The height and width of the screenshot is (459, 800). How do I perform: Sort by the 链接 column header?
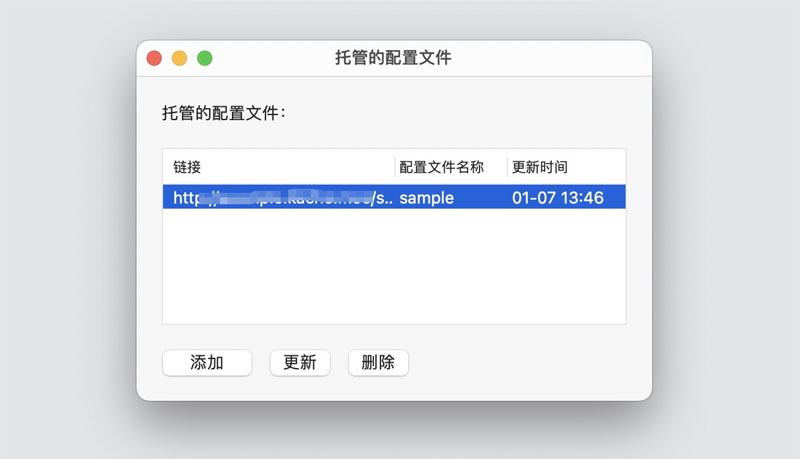pyautogui.click(x=187, y=167)
